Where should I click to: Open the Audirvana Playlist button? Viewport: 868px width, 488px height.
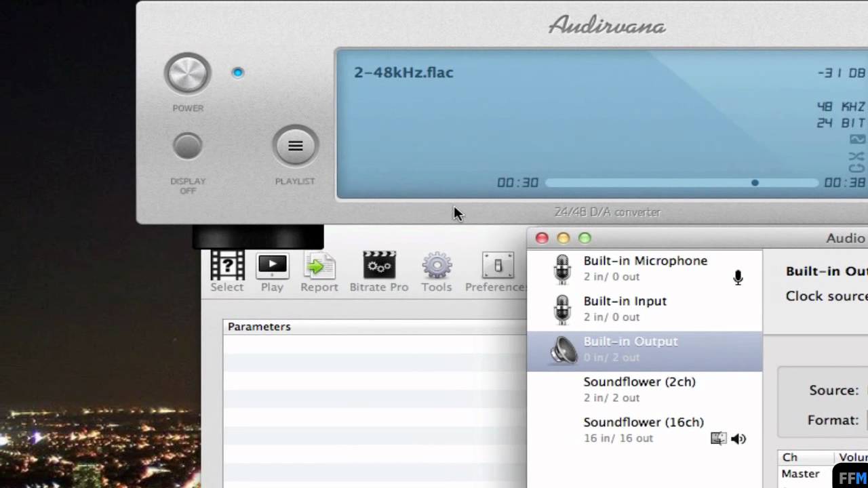tap(296, 146)
